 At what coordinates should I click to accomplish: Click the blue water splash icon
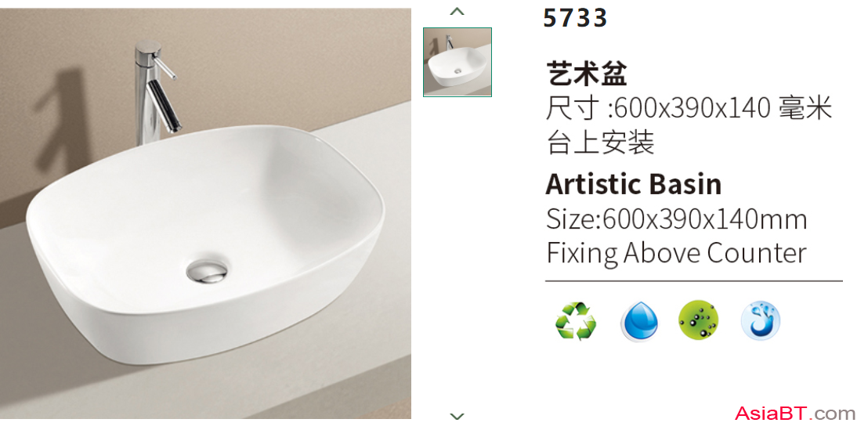pos(761,320)
